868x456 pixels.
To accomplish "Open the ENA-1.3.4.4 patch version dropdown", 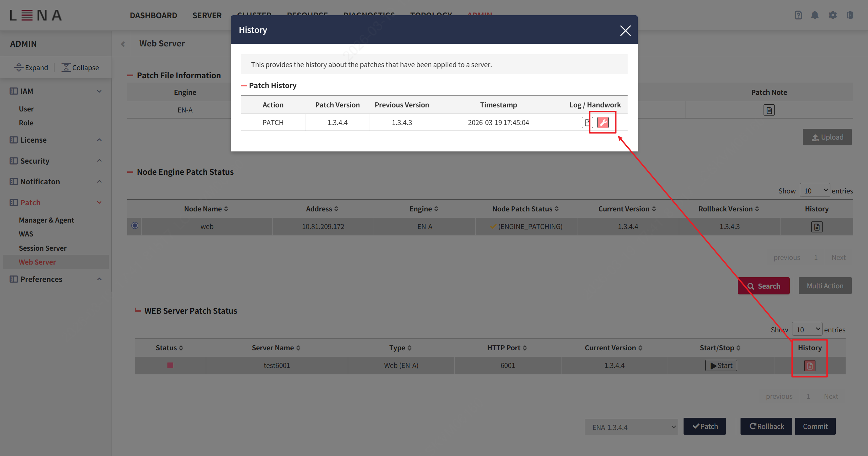I will (631, 427).
